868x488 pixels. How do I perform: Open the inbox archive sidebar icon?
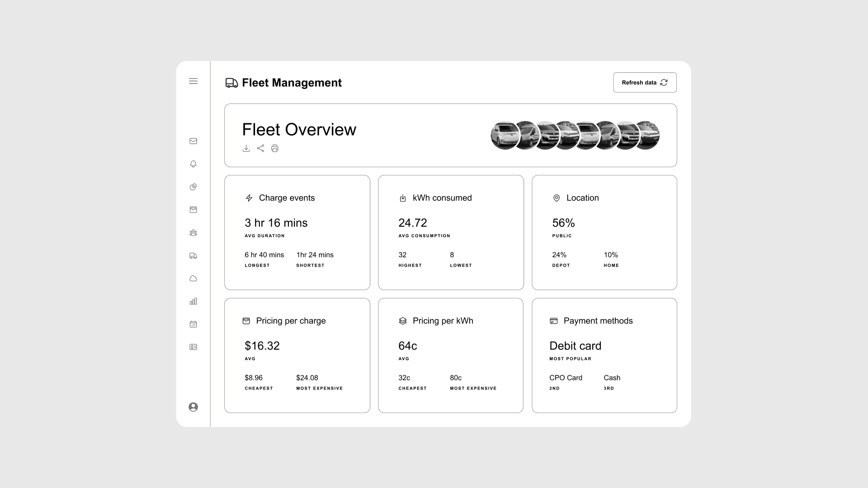(193, 210)
